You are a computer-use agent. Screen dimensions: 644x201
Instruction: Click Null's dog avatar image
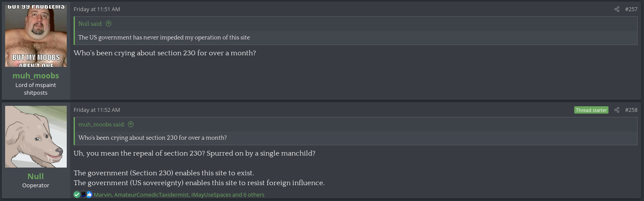pyautogui.click(x=36, y=137)
